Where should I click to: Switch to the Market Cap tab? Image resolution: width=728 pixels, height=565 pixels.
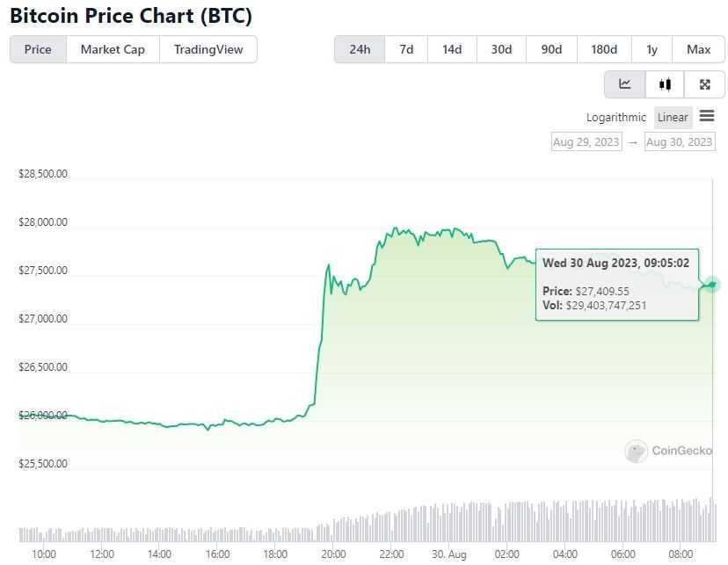(x=113, y=49)
